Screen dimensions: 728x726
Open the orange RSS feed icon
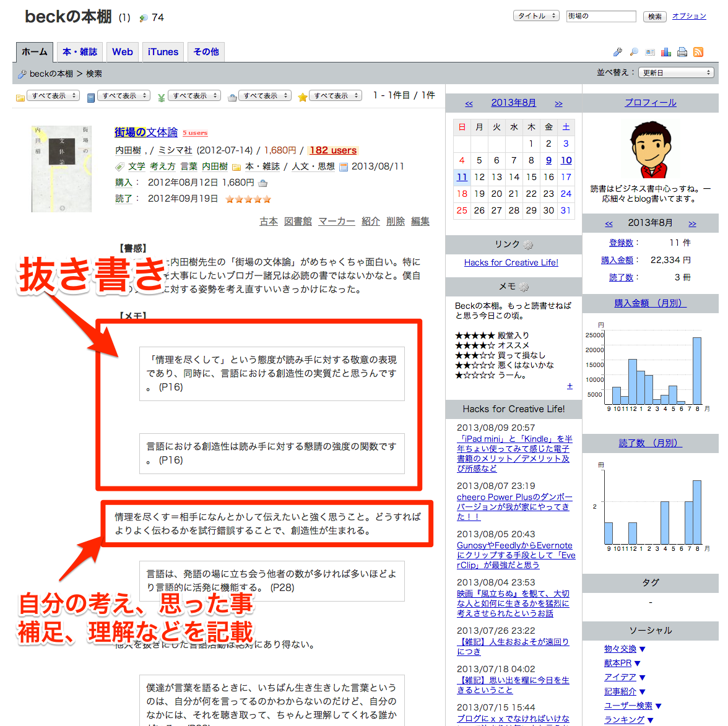pos(698,53)
